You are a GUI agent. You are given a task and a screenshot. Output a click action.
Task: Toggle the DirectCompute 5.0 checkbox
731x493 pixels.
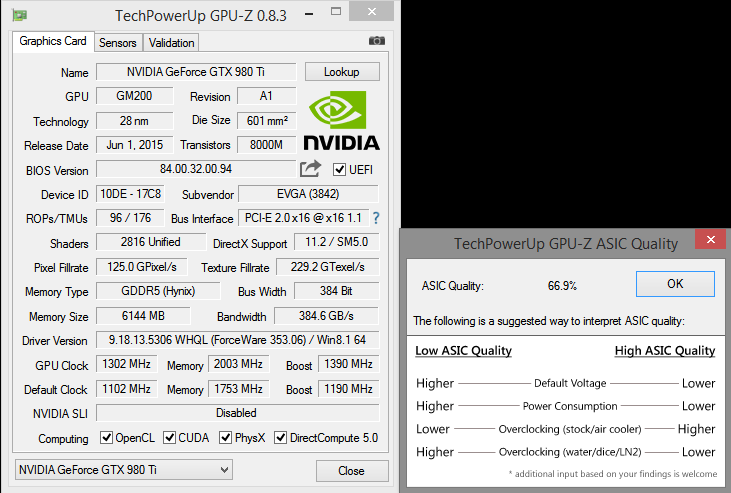click(280, 437)
